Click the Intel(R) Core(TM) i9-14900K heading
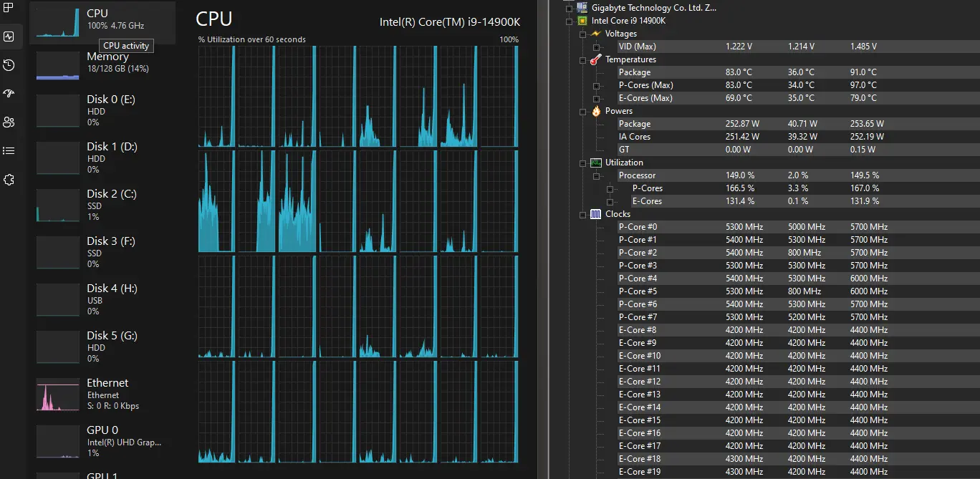This screenshot has height=479, width=980. coord(450,22)
